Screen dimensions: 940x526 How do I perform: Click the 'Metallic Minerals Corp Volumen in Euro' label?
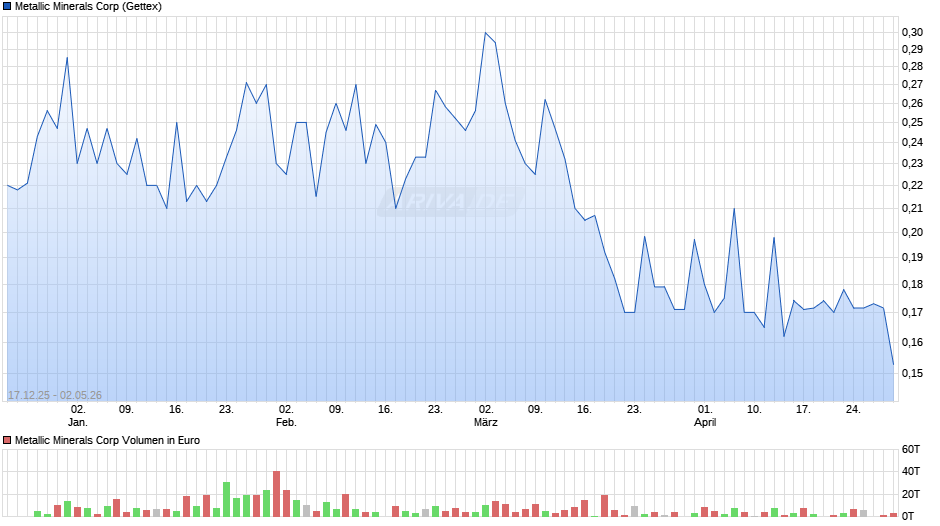(107, 440)
